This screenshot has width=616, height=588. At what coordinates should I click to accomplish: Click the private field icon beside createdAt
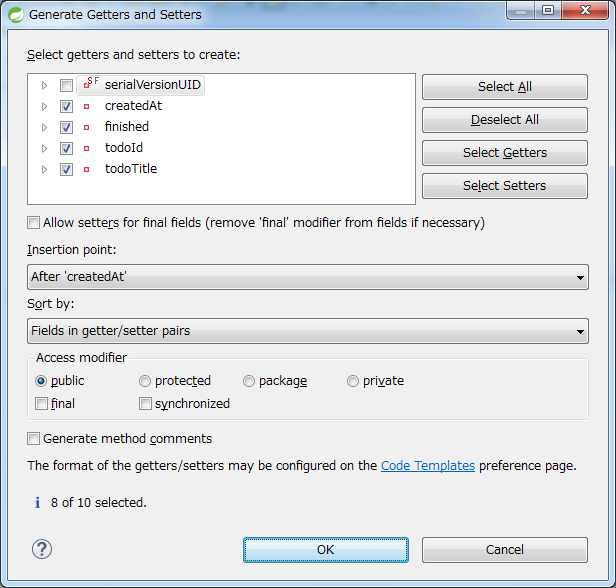coord(86,106)
